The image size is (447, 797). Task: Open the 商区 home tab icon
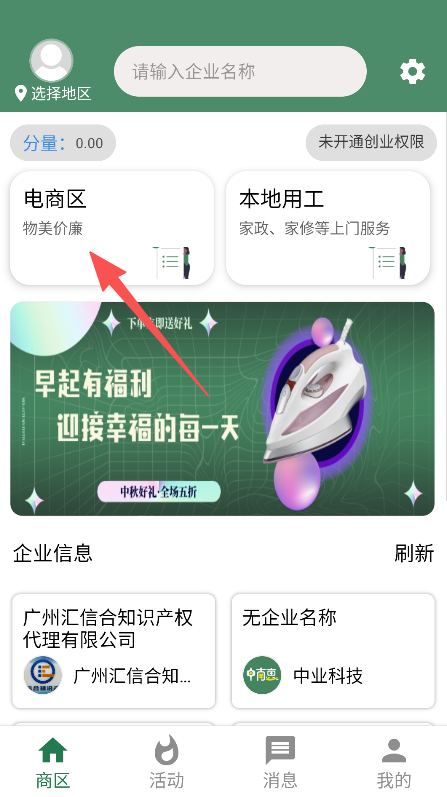[53, 750]
